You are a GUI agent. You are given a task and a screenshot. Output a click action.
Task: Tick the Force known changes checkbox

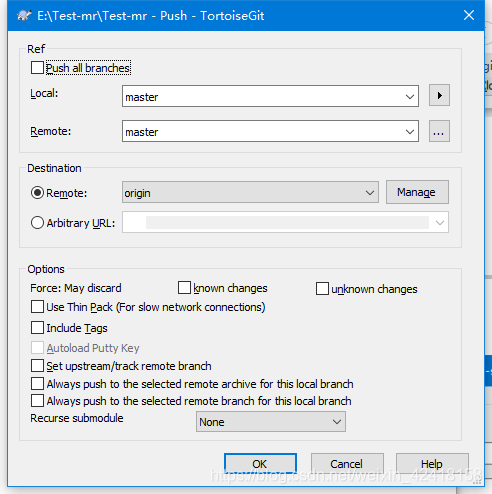click(184, 288)
